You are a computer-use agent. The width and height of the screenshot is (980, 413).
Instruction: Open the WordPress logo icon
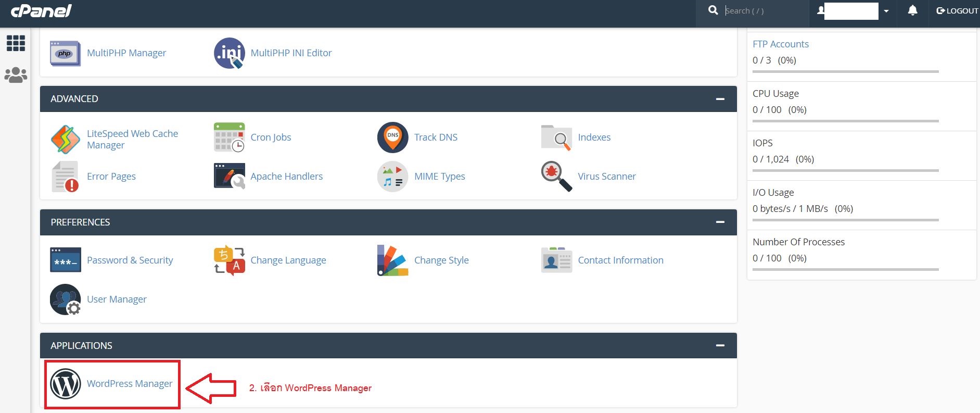(66, 384)
